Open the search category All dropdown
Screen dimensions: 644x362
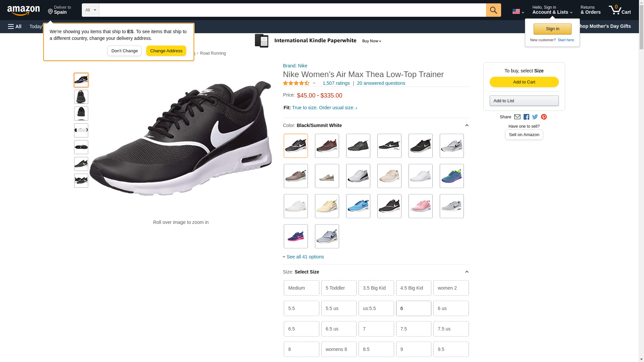(90, 10)
